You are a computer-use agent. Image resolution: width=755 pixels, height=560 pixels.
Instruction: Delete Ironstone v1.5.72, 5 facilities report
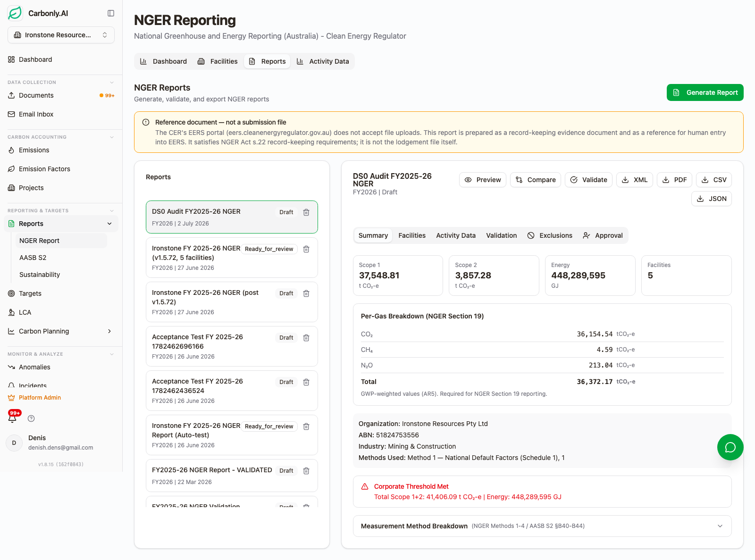point(306,249)
